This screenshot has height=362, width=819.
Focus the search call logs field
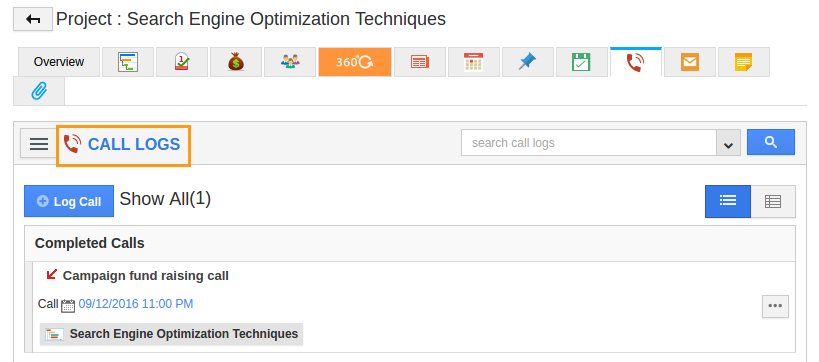click(x=589, y=143)
